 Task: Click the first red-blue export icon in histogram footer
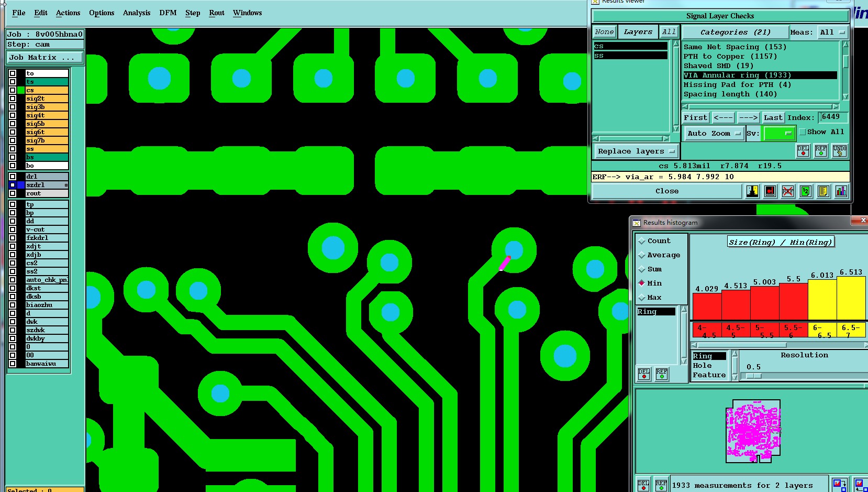click(x=839, y=485)
